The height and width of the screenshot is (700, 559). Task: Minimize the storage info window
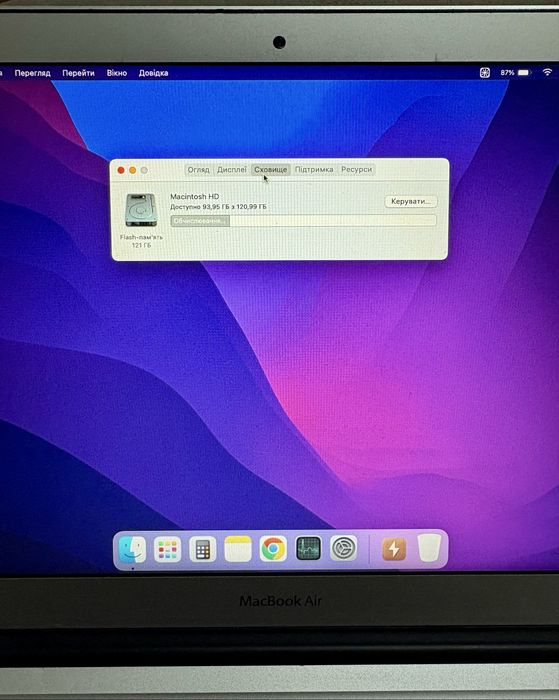[x=133, y=170]
